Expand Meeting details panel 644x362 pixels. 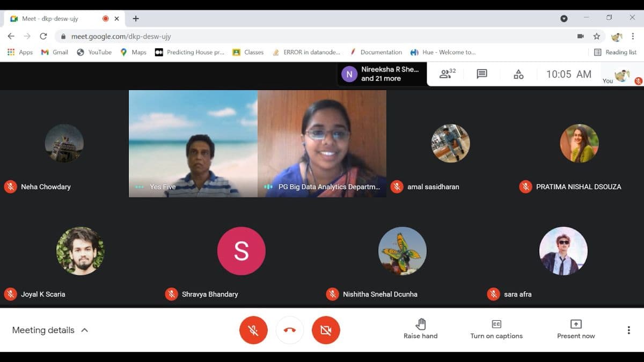(x=50, y=330)
